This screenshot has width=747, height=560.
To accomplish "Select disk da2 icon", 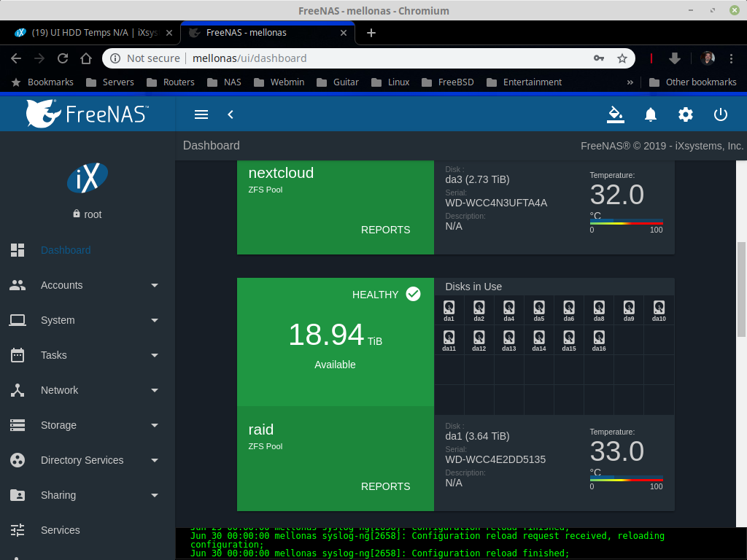I will click(479, 311).
